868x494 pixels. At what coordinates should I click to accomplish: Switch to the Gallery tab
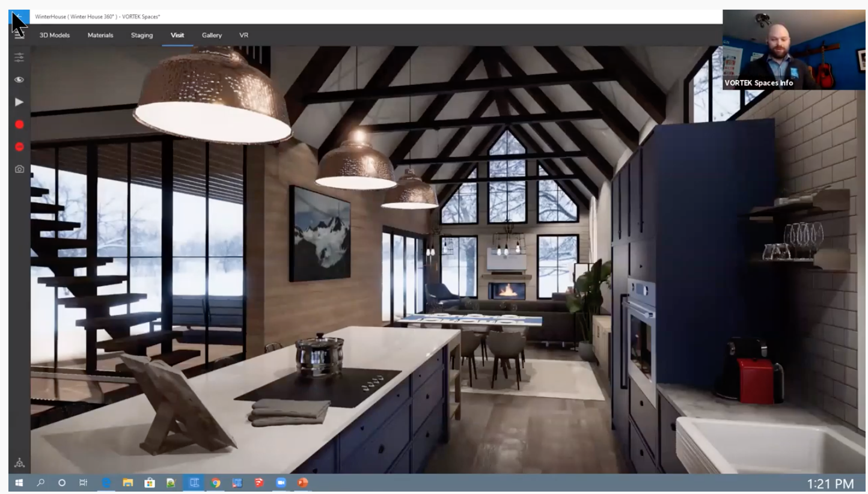click(212, 35)
